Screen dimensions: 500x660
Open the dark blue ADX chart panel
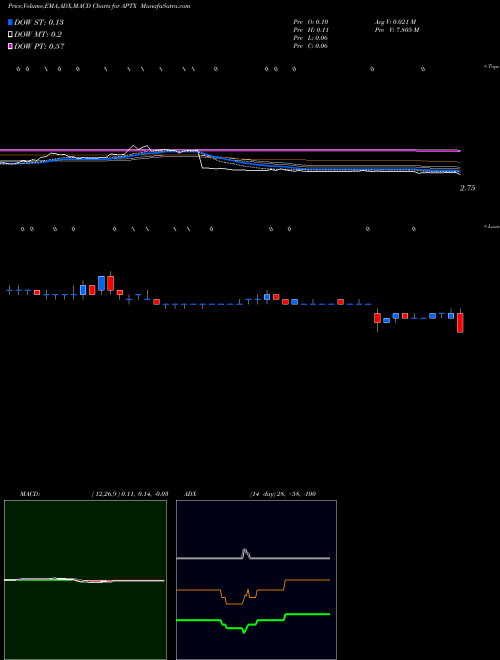(x=256, y=580)
